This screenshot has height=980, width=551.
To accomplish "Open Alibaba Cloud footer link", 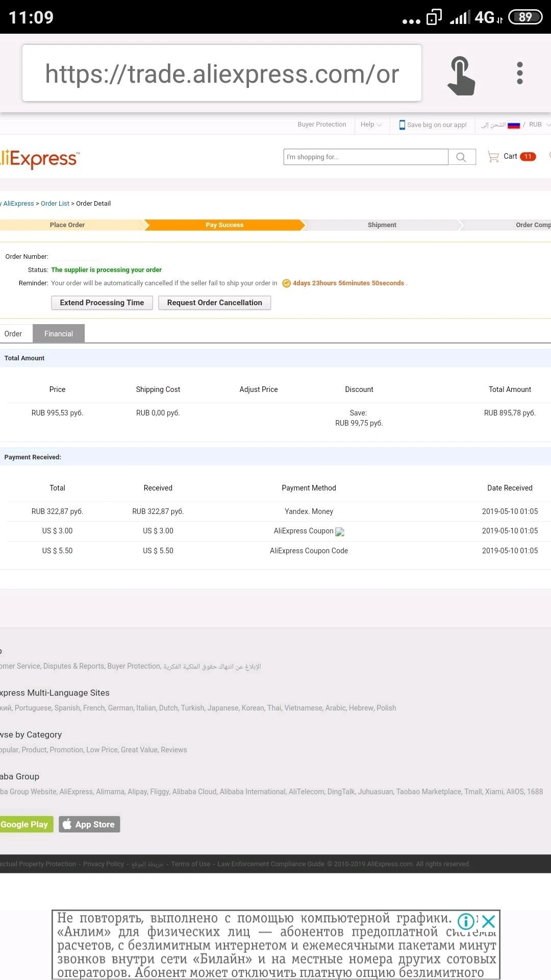I will [x=194, y=792].
